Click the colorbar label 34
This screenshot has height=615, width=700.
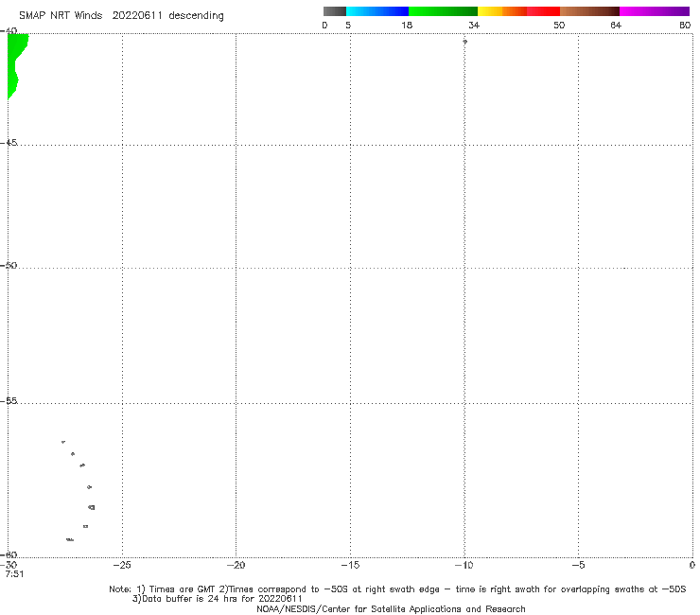coord(474,25)
